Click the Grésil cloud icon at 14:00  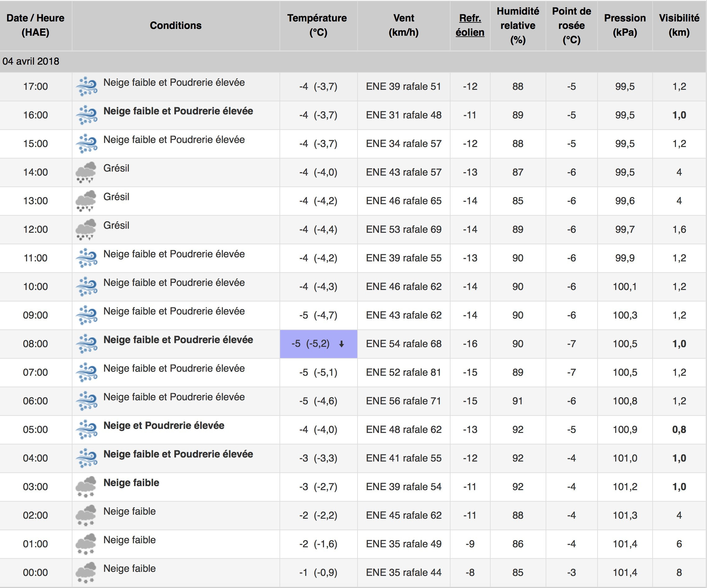click(86, 172)
